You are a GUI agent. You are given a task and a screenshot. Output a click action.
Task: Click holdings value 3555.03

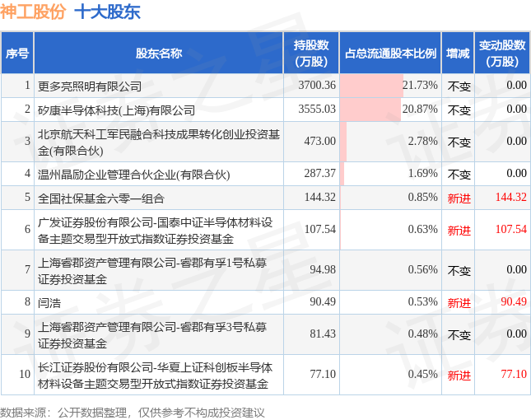pos(317,109)
